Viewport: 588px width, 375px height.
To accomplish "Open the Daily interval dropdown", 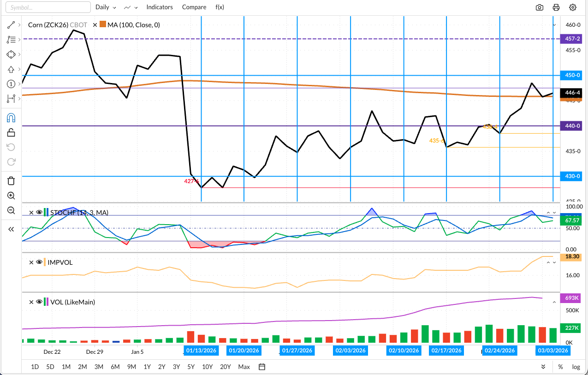I will pyautogui.click(x=106, y=7).
